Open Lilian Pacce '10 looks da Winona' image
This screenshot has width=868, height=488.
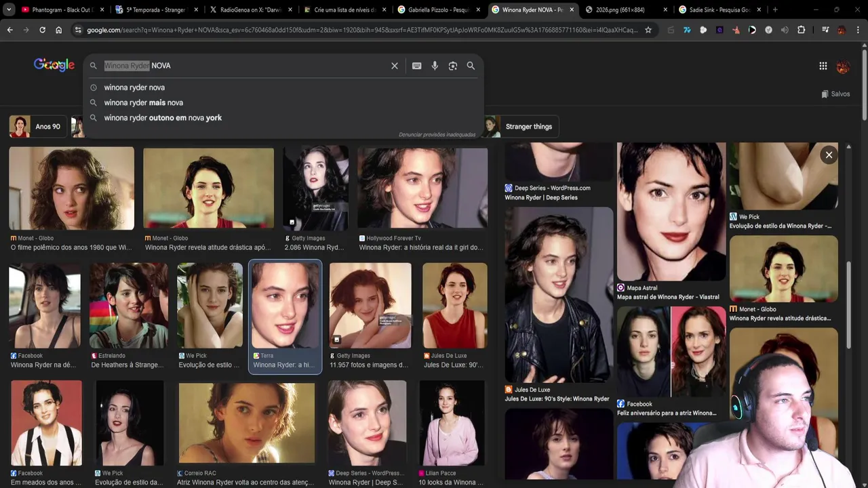(452, 423)
